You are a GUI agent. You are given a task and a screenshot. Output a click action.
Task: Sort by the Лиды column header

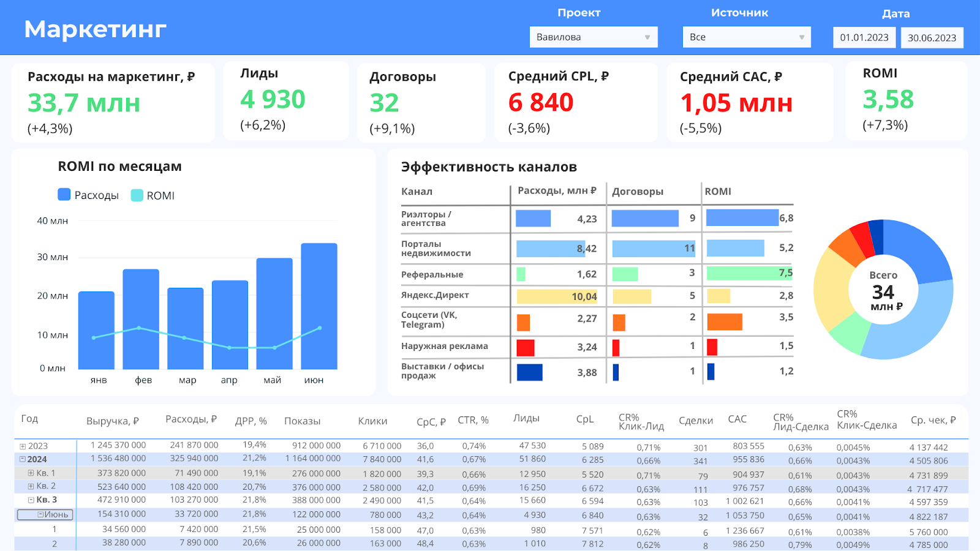pyautogui.click(x=526, y=419)
